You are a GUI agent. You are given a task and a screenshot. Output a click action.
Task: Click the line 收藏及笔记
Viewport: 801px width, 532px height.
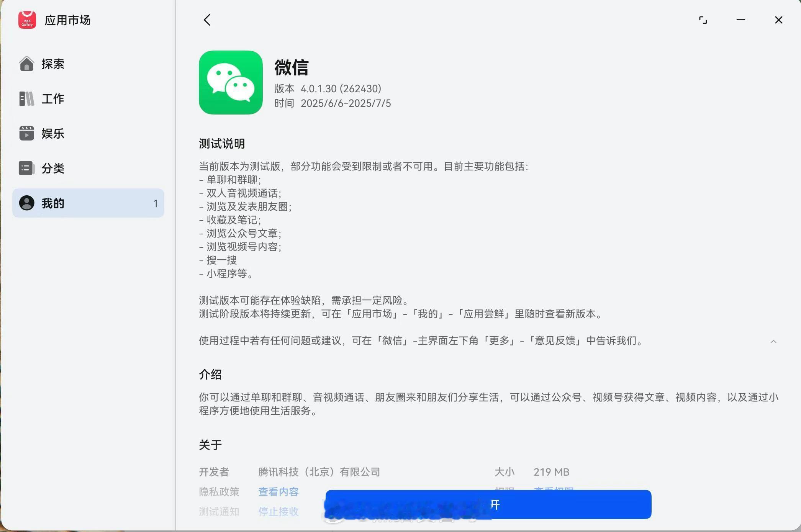230,220
